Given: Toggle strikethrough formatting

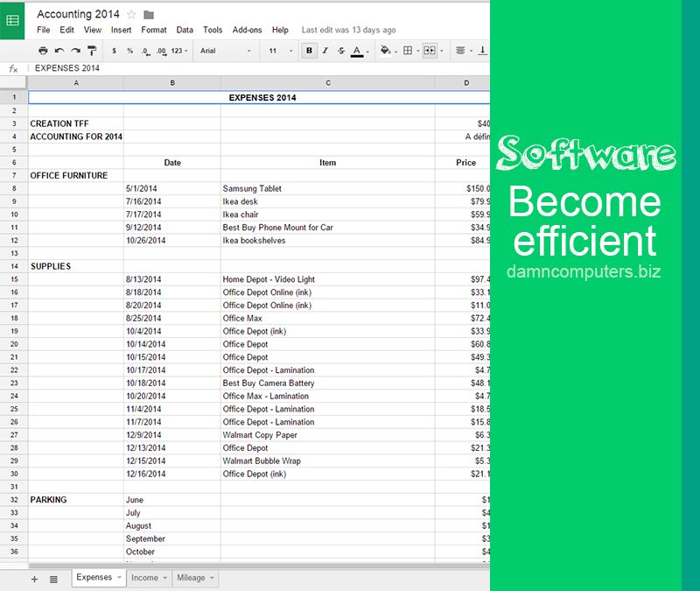Looking at the screenshot, I should click(341, 51).
